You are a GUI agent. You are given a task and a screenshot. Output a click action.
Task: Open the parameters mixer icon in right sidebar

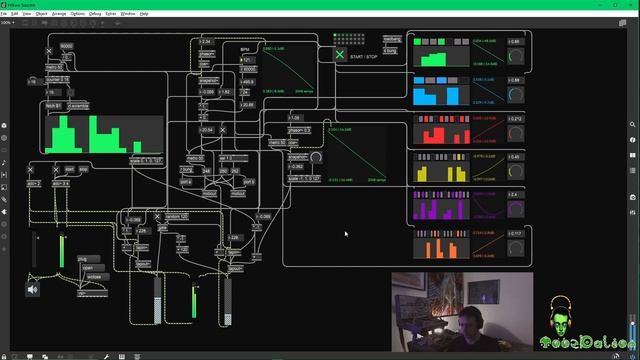[x=632, y=212]
